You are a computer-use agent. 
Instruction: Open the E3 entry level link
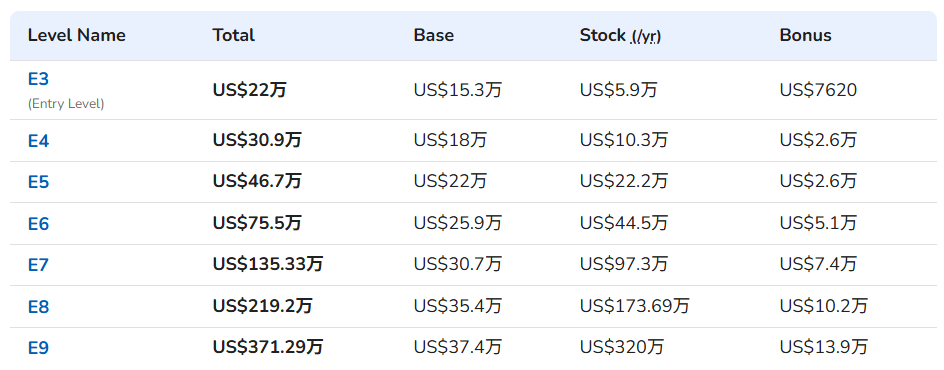tap(38, 79)
